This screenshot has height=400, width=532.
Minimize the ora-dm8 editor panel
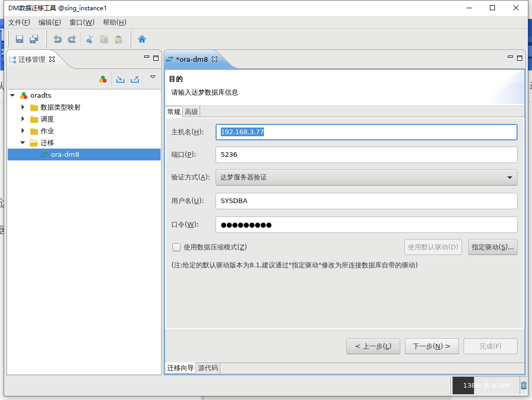(510, 57)
